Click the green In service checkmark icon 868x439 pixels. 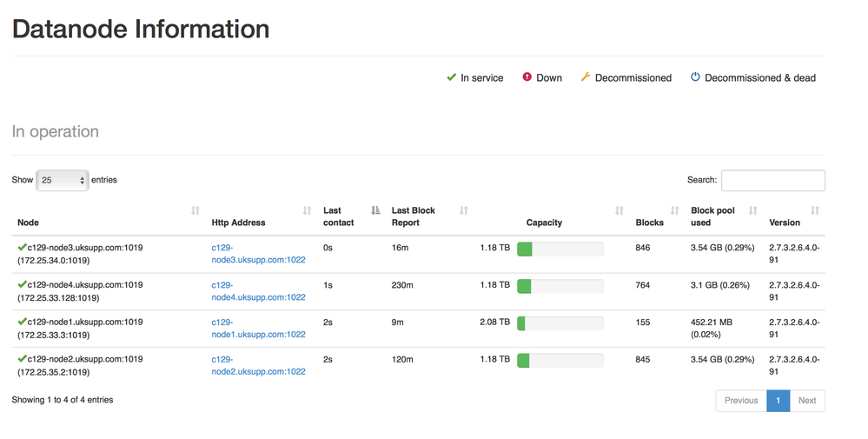(451, 77)
